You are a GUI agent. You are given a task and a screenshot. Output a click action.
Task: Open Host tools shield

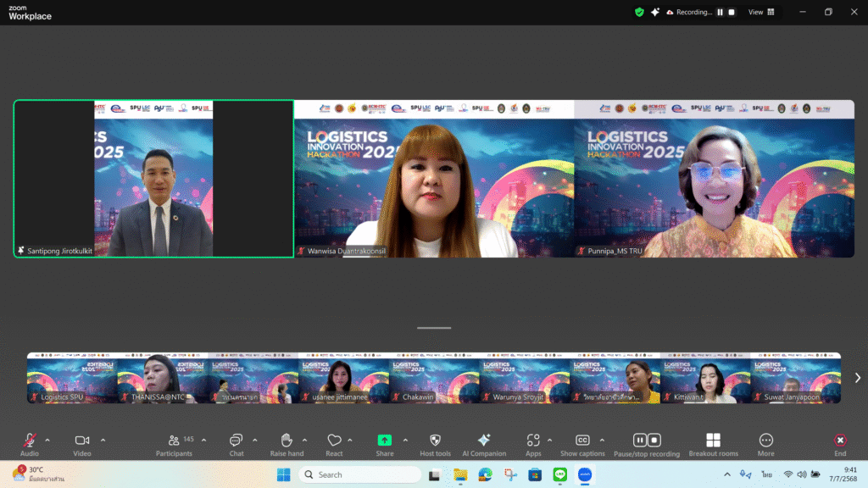[435, 444]
